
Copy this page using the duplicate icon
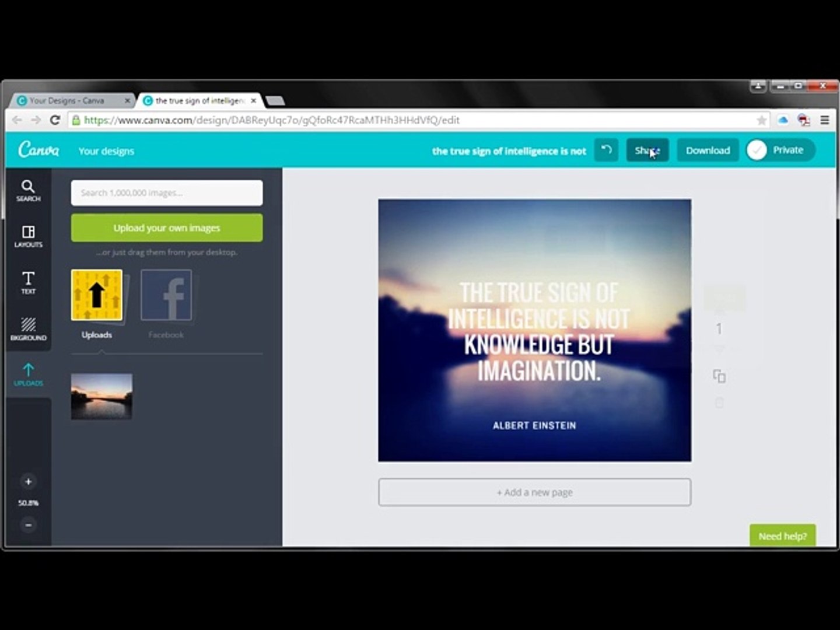coord(719,376)
